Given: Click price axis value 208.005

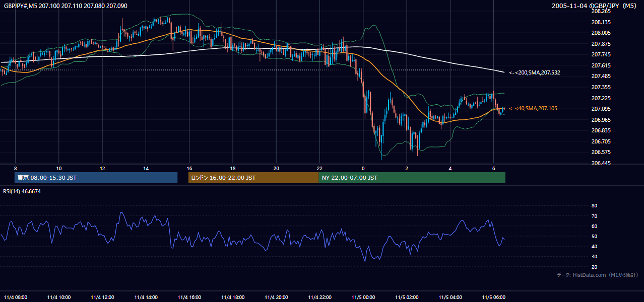Looking at the screenshot, I should tap(601, 33).
